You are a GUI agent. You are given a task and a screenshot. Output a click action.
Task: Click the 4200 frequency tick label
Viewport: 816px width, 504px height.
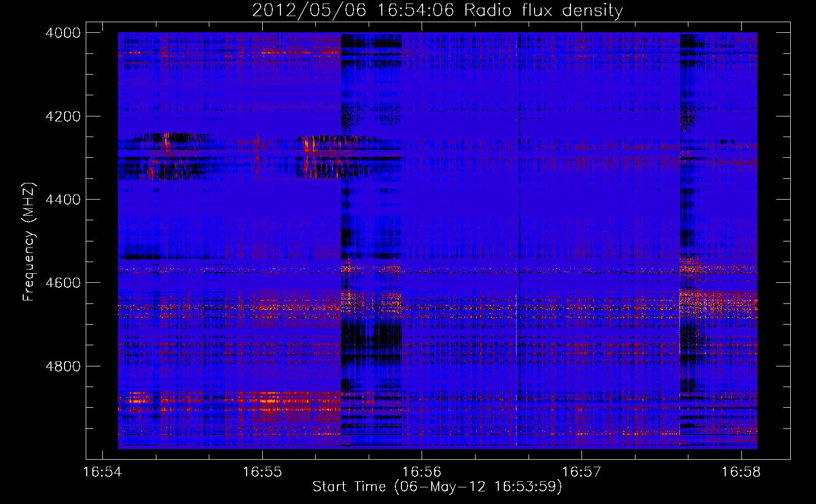click(63, 116)
